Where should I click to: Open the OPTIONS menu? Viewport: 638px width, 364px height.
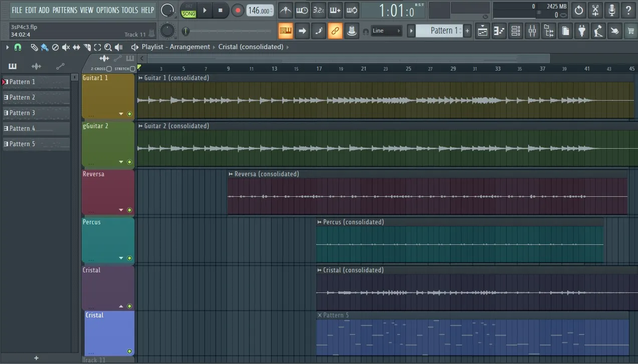point(108,10)
